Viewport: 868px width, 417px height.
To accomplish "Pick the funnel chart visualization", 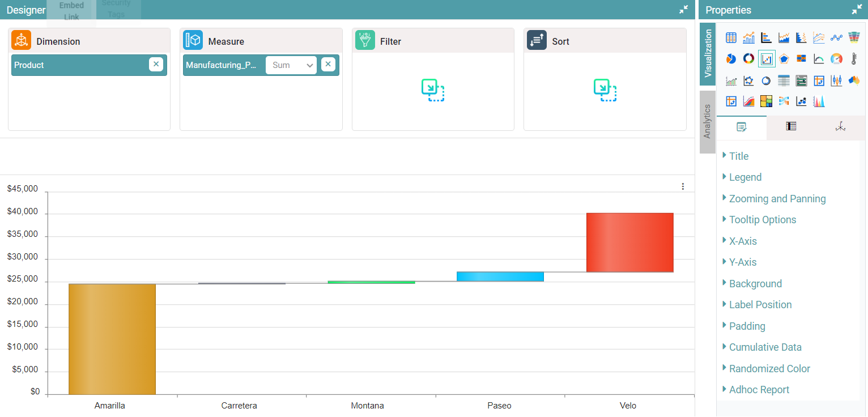I will tap(854, 37).
